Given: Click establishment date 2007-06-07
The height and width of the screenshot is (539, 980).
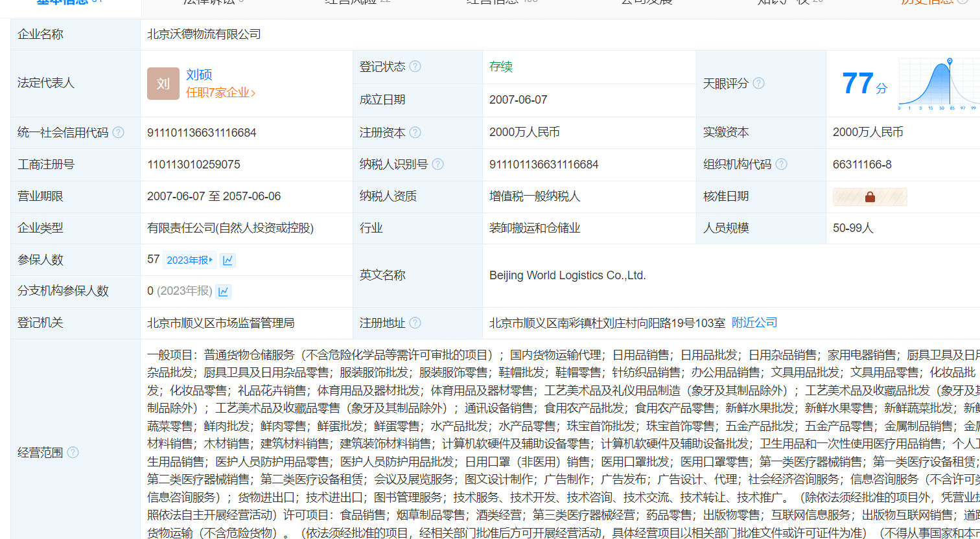Looking at the screenshot, I should coord(519,100).
